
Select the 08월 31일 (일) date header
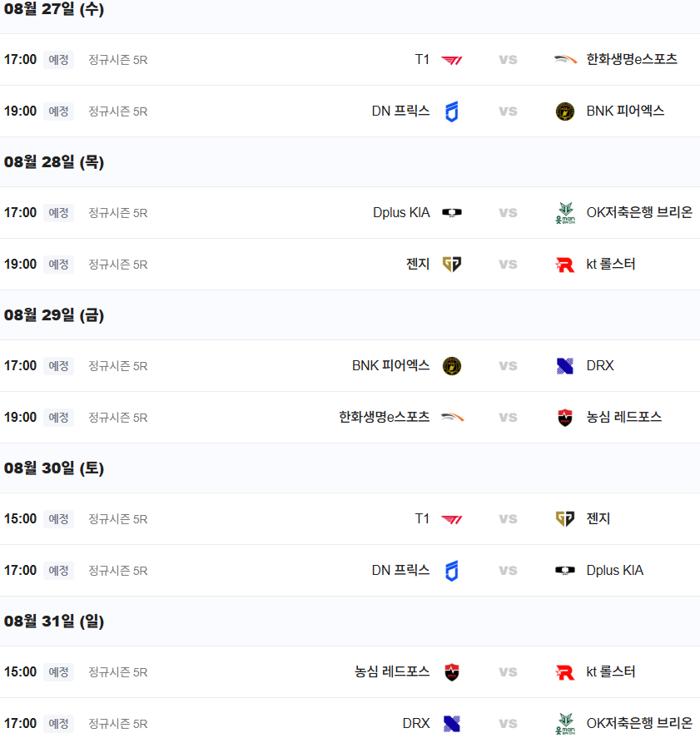(x=54, y=622)
